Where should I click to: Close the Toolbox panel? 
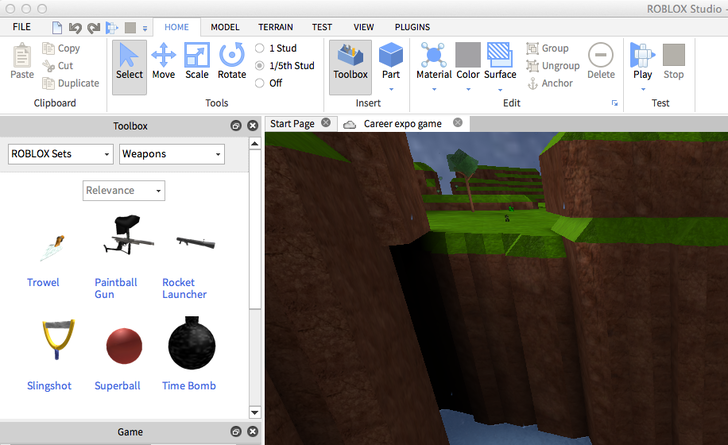click(253, 125)
